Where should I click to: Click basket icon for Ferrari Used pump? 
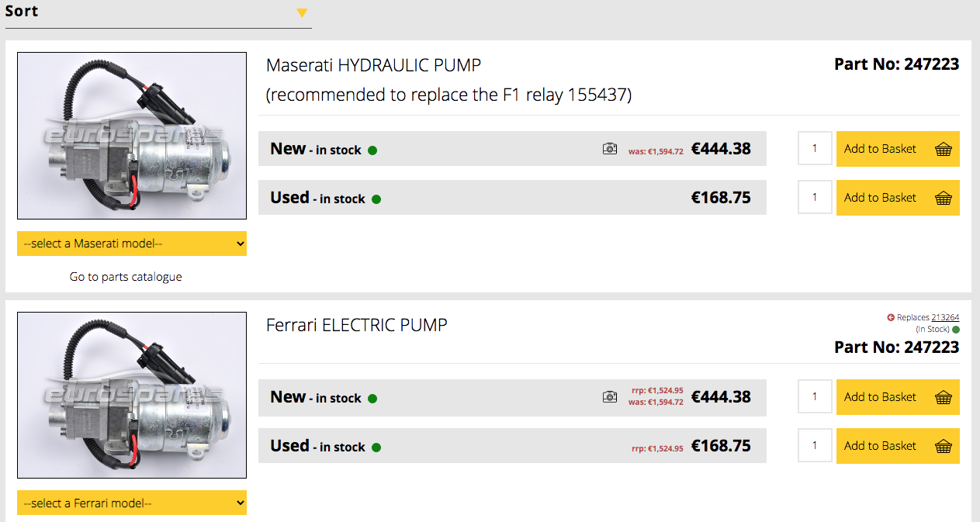(x=944, y=447)
